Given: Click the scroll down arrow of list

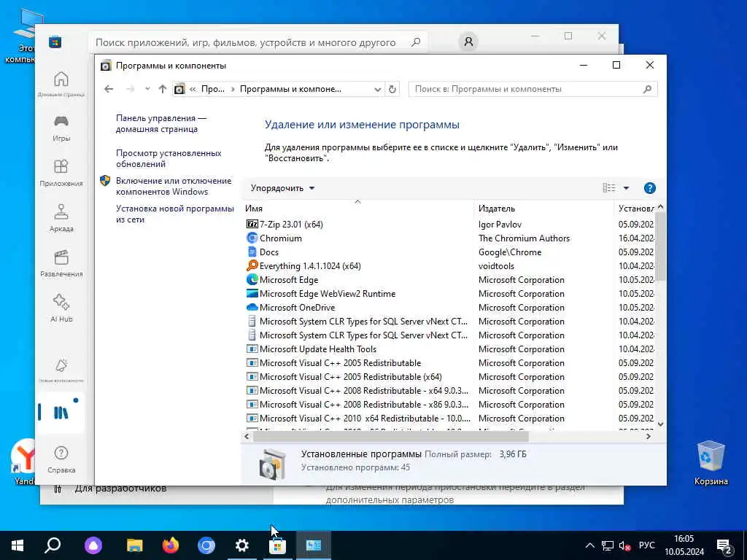Looking at the screenshot, I should (x=660, y=424).
